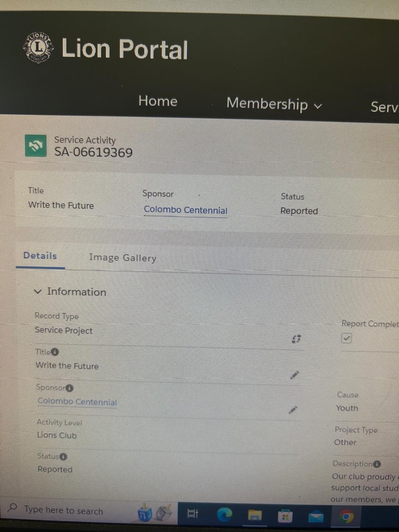Open Microsoft Store from the taskbar

285,516
